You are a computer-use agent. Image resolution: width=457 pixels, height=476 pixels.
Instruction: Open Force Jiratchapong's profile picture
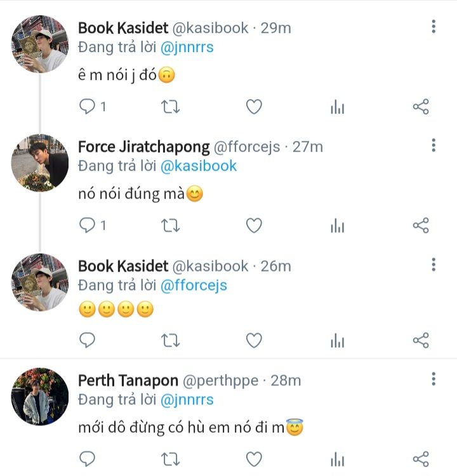pyautogui.click(x=40, y=162)
